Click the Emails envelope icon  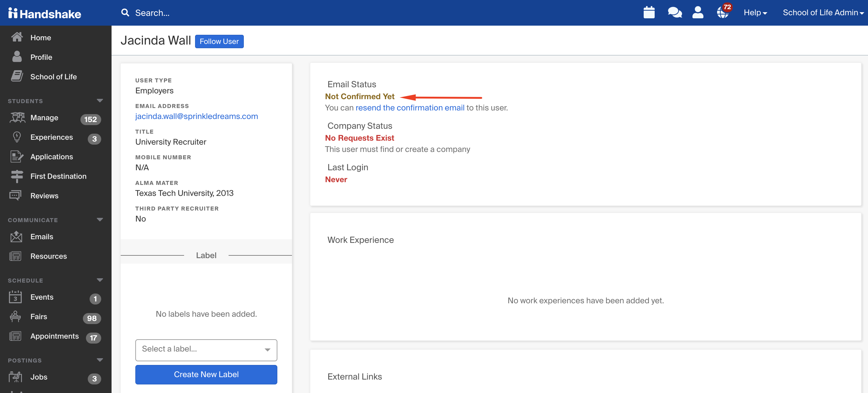(16, 236)
